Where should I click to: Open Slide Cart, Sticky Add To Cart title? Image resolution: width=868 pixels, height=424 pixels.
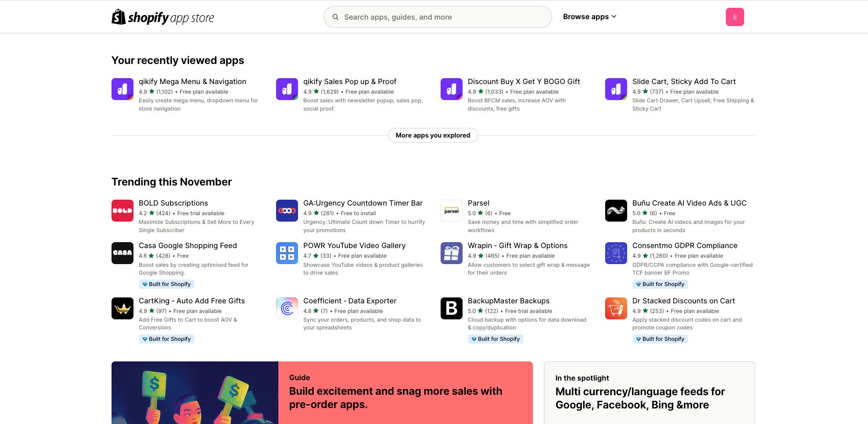point(684,81)
